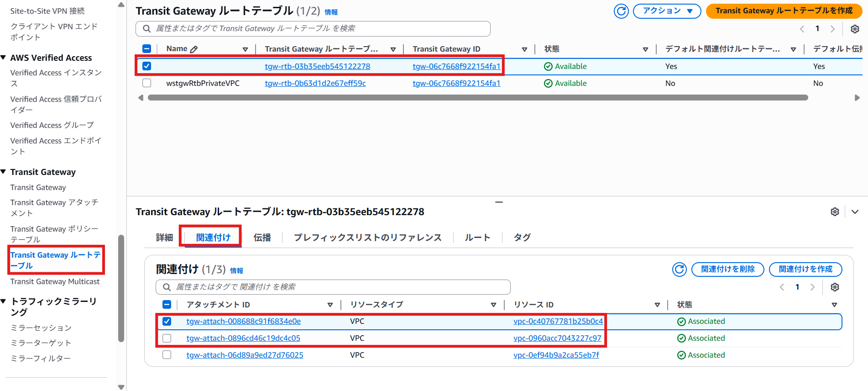Click Transit Gateway ルートテーブルを作成 button
This screenshot has height=391, width=868.
784,11
